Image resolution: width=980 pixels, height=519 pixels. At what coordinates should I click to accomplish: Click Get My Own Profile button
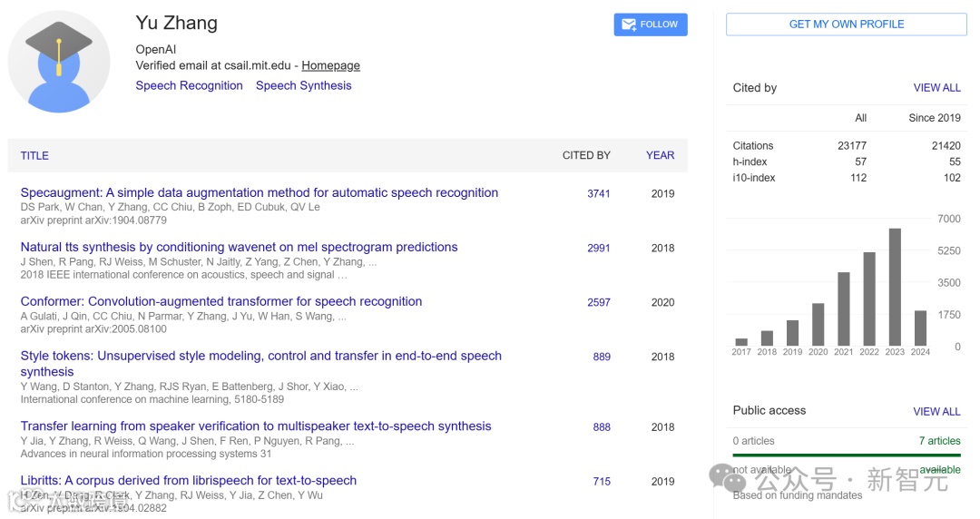(846, 24)
